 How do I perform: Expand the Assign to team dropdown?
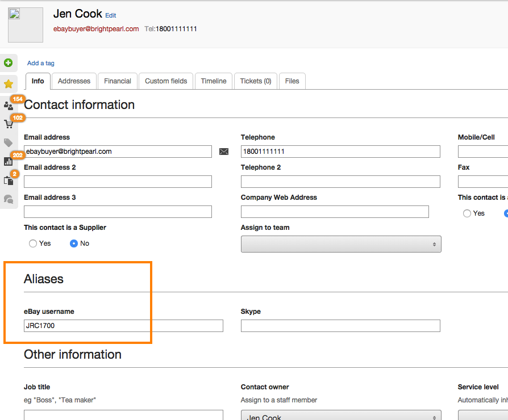[341, 244]
